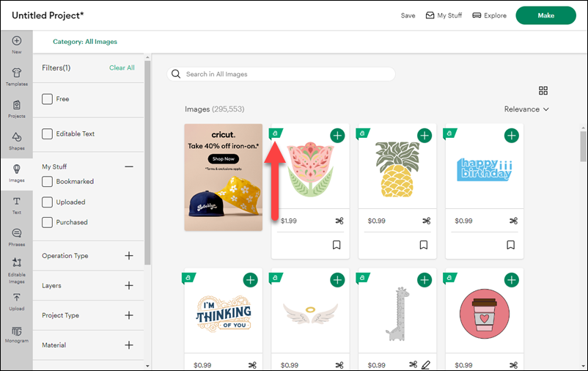Screen dimensions: 588x371
Task: Click the Clear All filters link
Action: pos(122,68)
